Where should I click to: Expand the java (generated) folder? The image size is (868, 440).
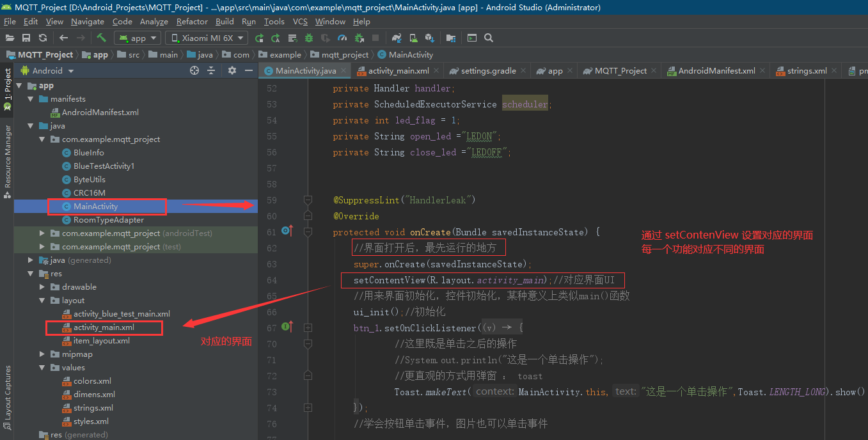click(x=31, y=260)
